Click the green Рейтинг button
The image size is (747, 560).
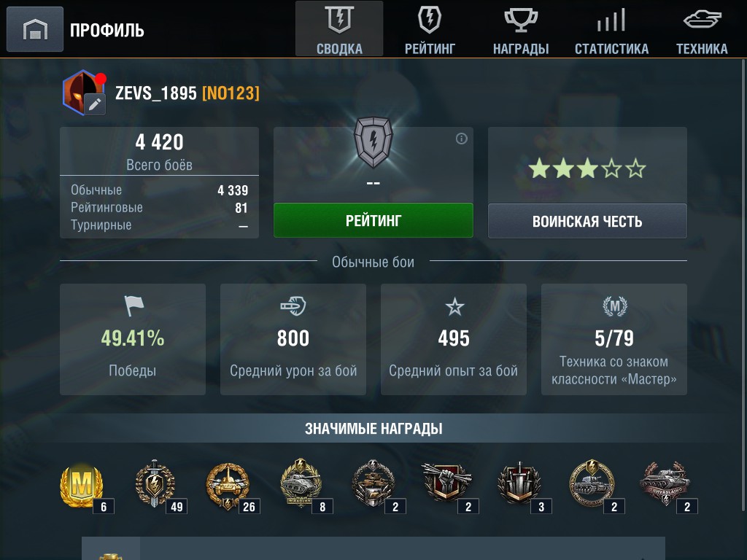tap(373, 220)
